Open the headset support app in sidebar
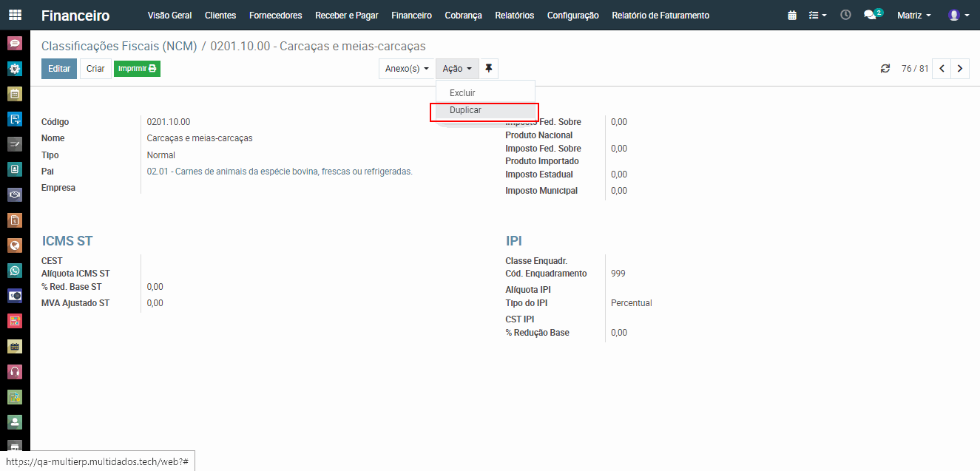 pyautogui.click(x=15, y=371)
